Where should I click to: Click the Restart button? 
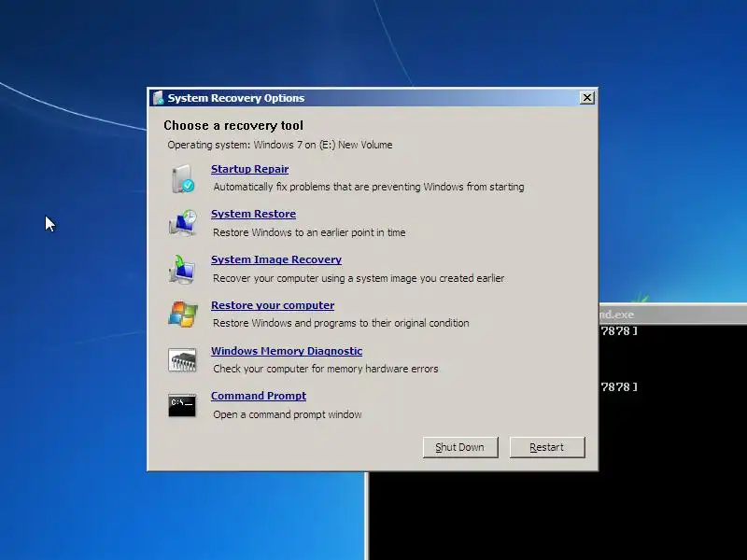click(x=547, y=447)
